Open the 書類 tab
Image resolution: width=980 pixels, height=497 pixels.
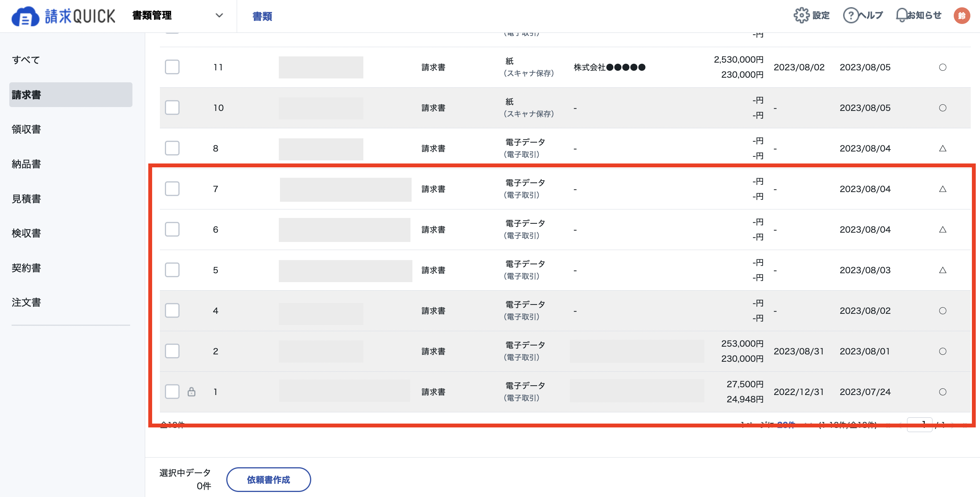pyautogui.click(x=262, y=16)
